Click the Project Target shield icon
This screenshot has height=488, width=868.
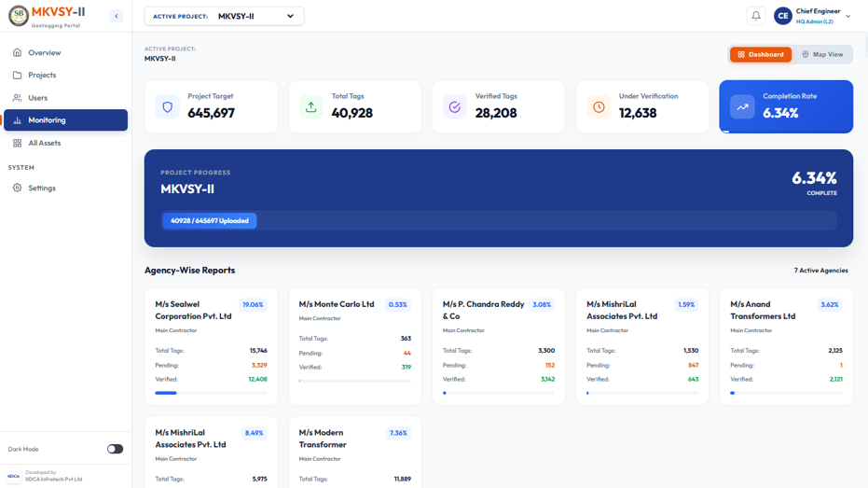pos(167,107)
